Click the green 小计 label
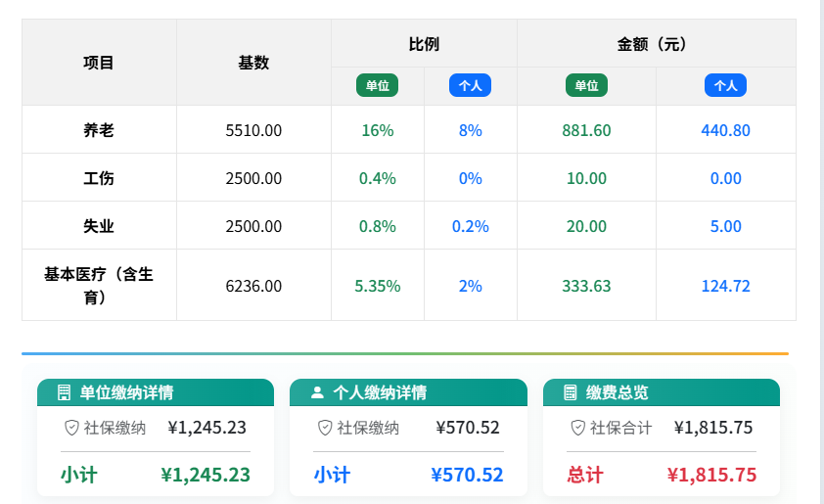 79,475
